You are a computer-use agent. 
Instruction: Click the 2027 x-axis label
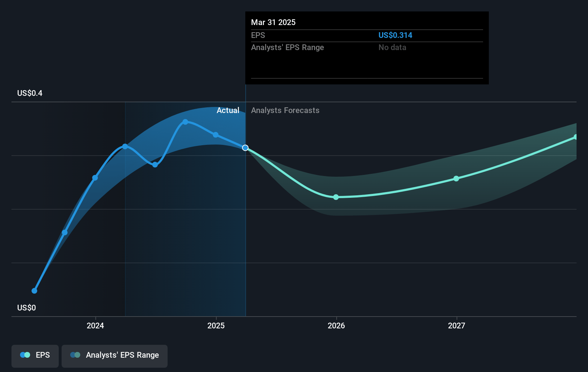pyautogui.click(x=457, y=325)
